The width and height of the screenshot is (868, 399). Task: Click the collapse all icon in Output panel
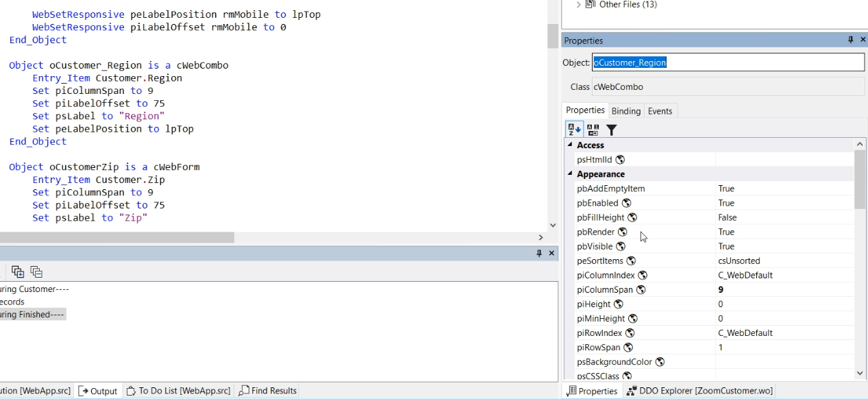(36, 271)
